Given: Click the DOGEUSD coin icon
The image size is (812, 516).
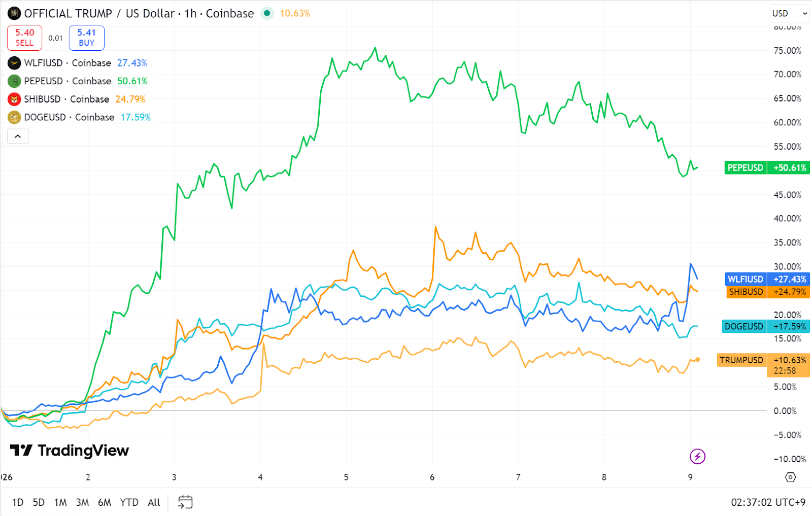Looking at the screenshot, I should pyautogui.click(x=14, y=118).
